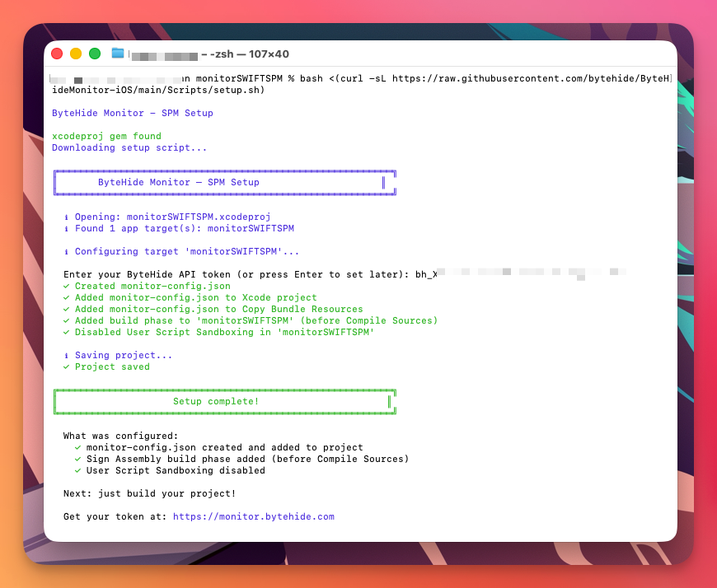Click the checkmark before 'monitor-config.json created and added'
This screenshot has width=717, height=588.
tap(76, 447)
